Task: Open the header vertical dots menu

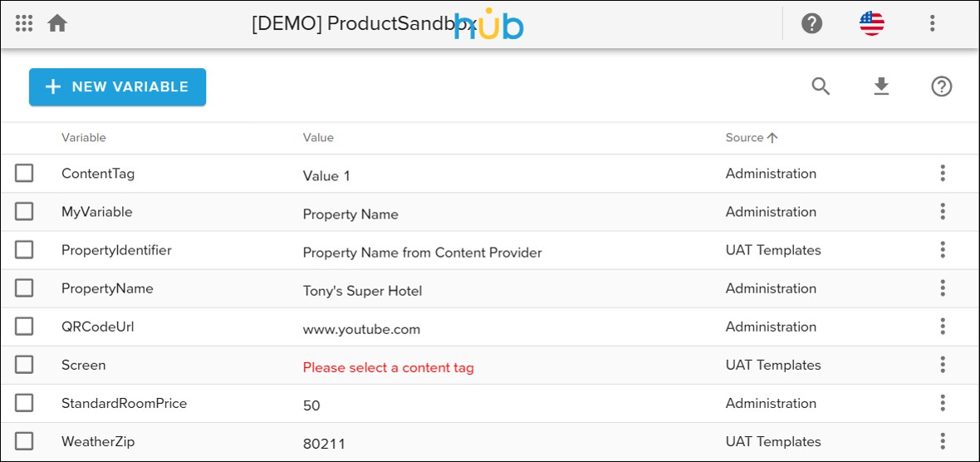Action: (932, 23)
